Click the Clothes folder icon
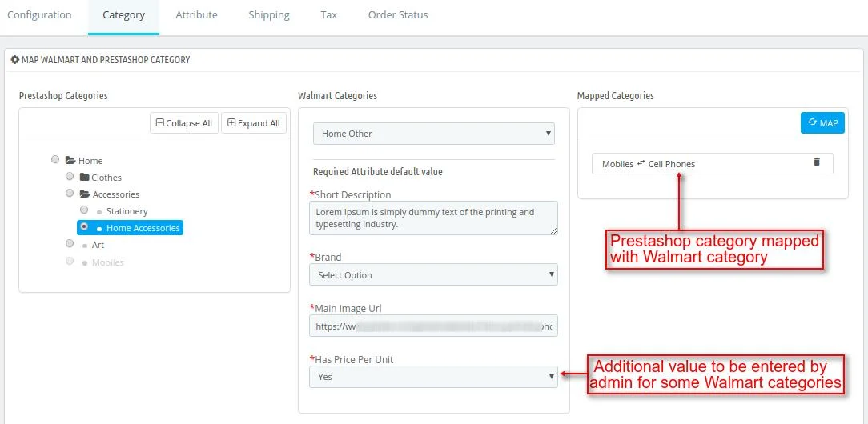Viewport: 868px width, 424px height. [84, 178]
